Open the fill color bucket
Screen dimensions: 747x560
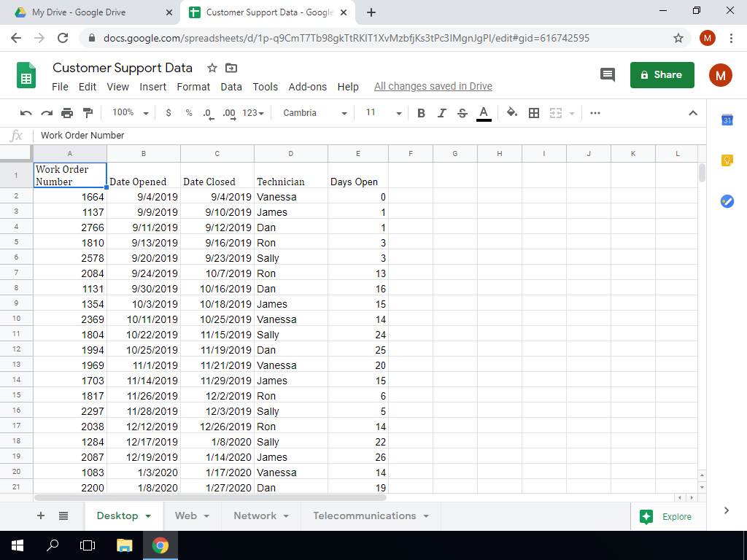pos(511,113)
